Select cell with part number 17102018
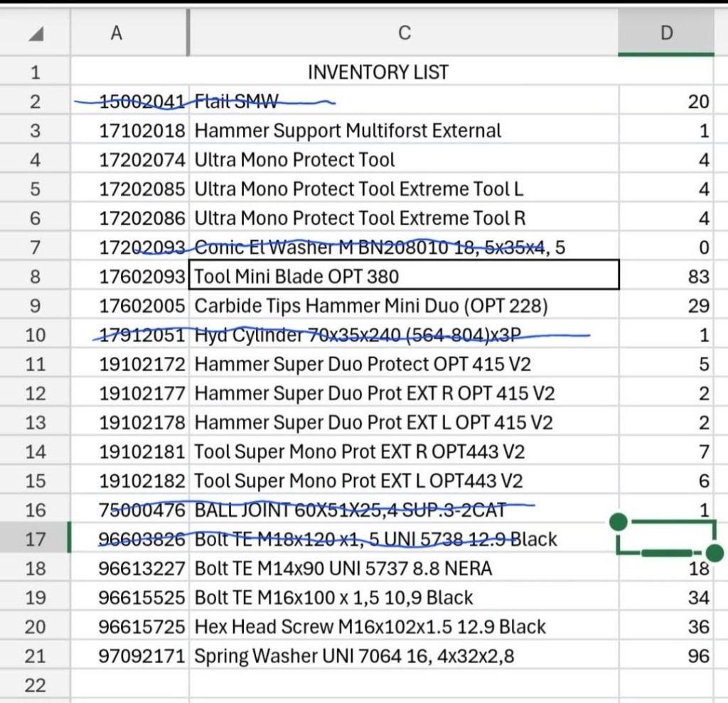Screen dimensions: 728x703 point(142,131)
